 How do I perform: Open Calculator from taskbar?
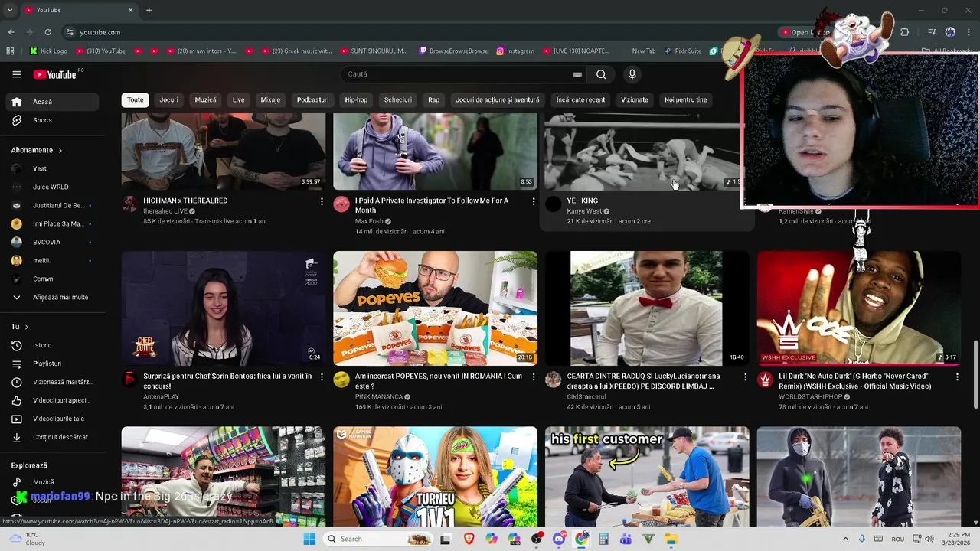point(603,539)
